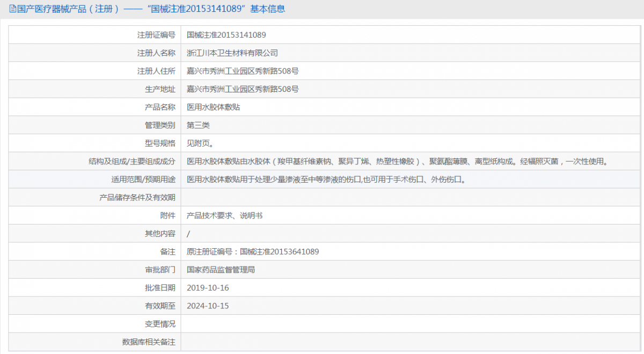This screenshot has width=644, height=354.
Task: Select the page title "国械注准20153141089" 基本信息
Action: tap(215, 9)
